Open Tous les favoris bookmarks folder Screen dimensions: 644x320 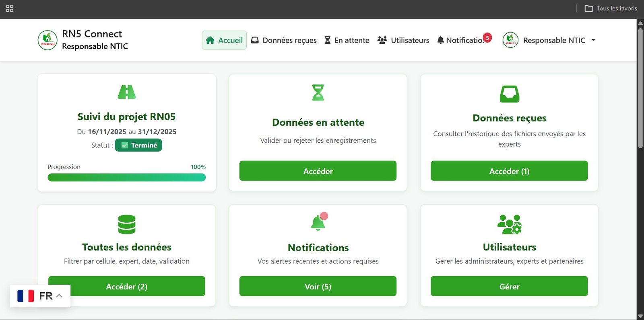click(611, 8)
